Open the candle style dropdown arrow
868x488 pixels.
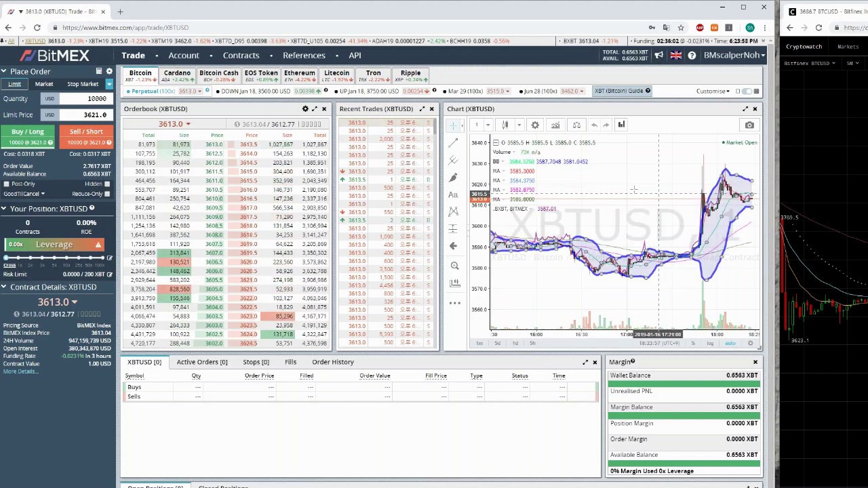519,125
